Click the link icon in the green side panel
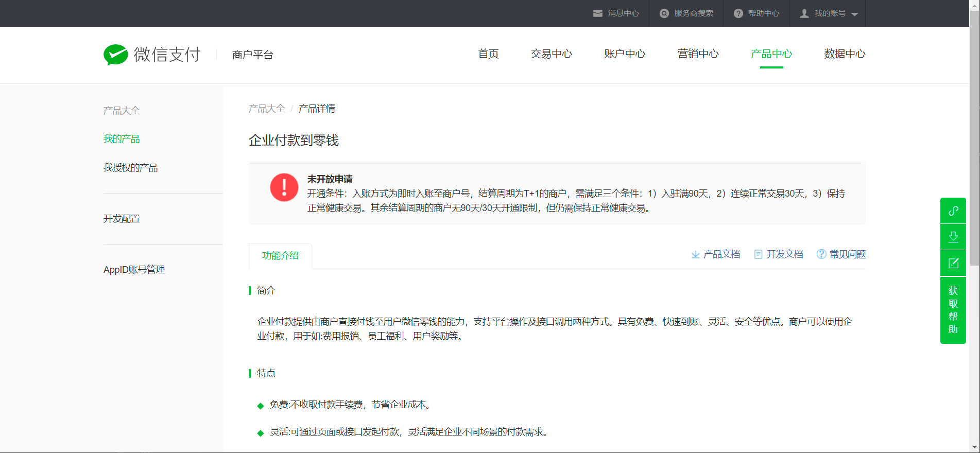Image resolution: width=980 pixels, height=453 pixels. pos(953,211)
